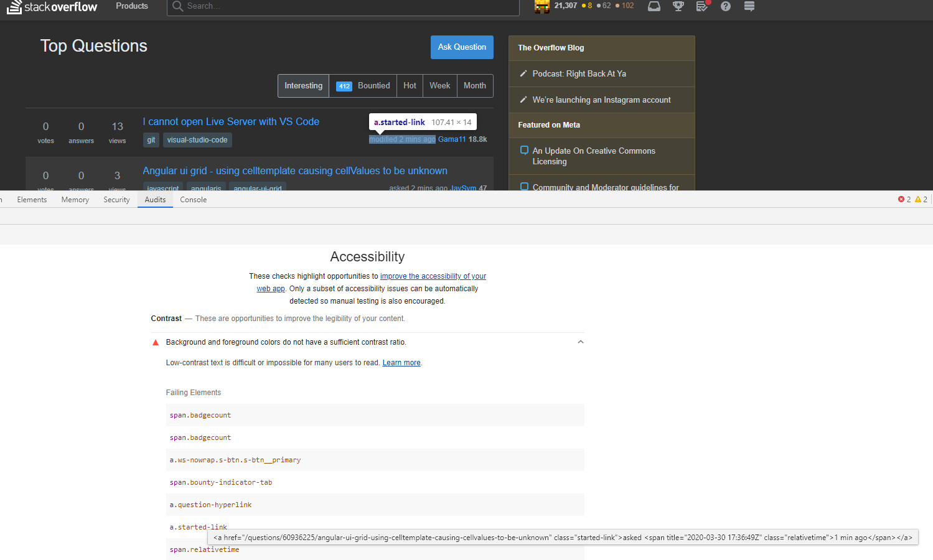The height and width of the screenshot is (560, 933).
Task: Click the 412 bounty count badge
Action: [344, 86]
